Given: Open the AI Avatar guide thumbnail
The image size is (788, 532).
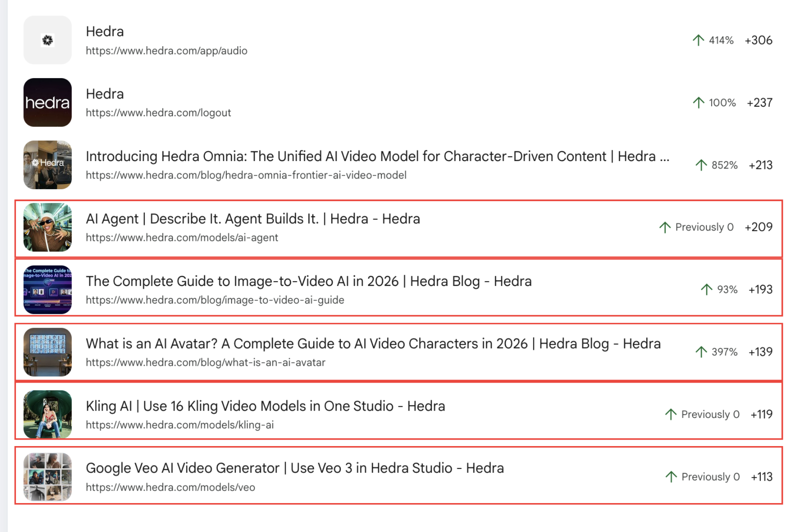Looking at the screenshot, I should point(48,352).
